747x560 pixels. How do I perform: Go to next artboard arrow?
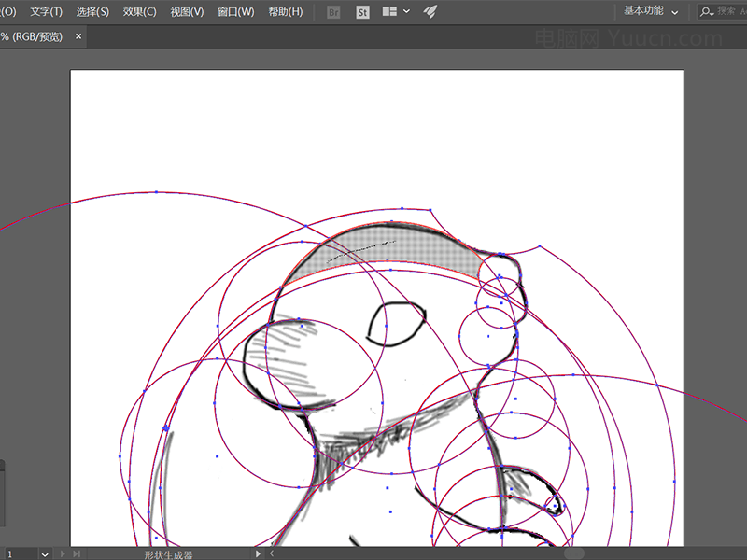(63, 553)
